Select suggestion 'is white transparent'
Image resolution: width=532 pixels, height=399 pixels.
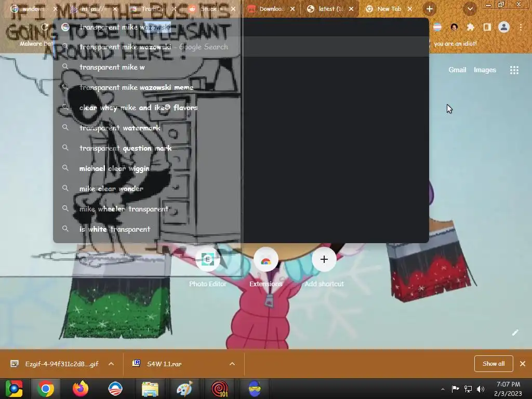[241, 229]
